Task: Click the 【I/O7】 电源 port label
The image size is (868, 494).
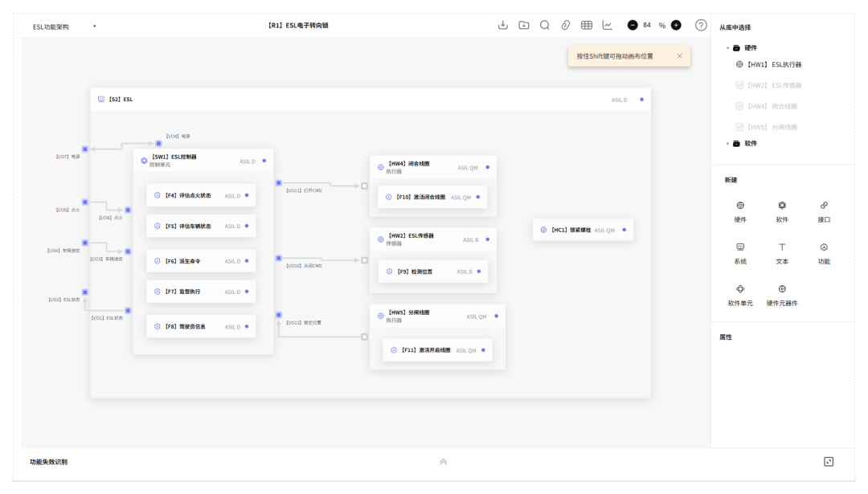Action: [x=68, y=157]
